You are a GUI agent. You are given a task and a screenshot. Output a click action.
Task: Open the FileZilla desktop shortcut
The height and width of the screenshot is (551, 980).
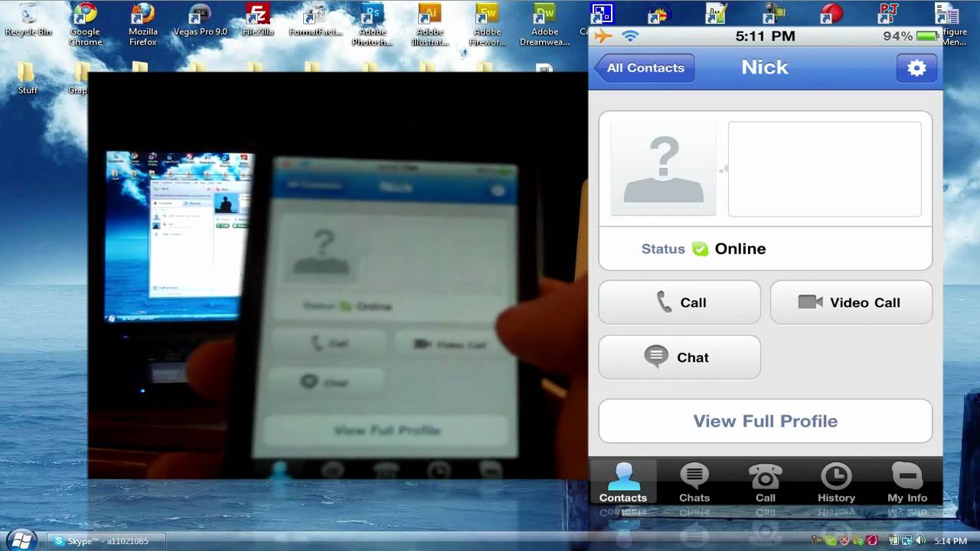(x=258, y=21)
